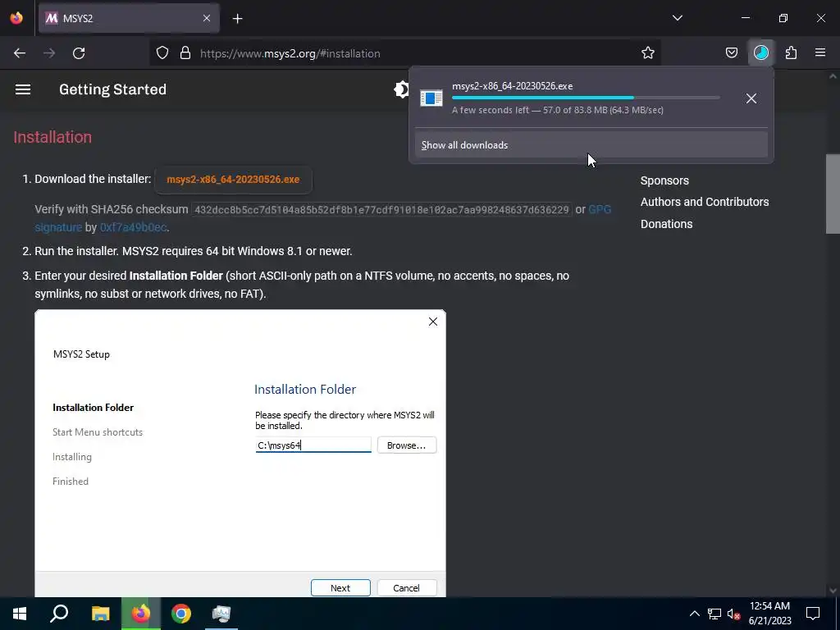
Task: Go to Authors and Contributors section
Action: pyautogui.click(x=705, y=202)
